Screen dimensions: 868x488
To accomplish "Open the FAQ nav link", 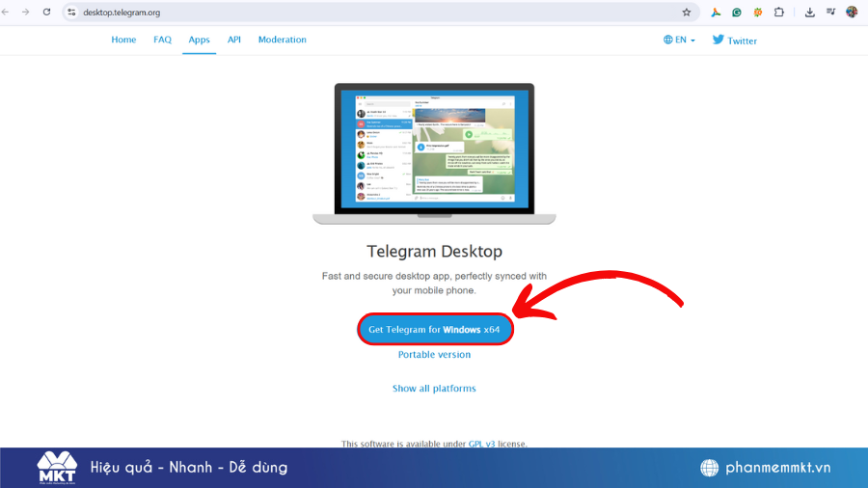I will click(x=162, y=40).
